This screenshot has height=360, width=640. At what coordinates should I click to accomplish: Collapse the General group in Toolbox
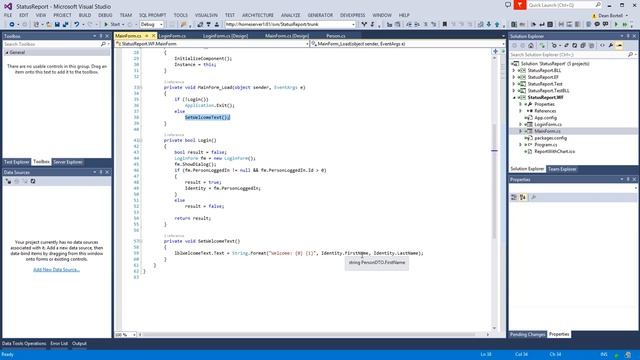pyautogui.click(x=7, y=53)
